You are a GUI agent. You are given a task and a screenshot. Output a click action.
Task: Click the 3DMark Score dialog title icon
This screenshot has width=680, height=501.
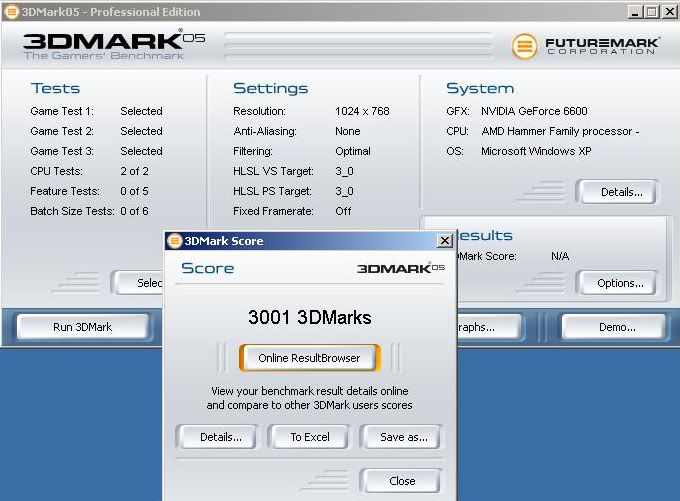coord(174,241)
